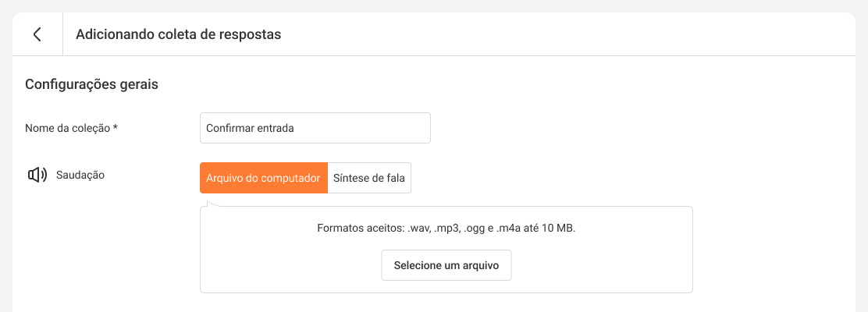
Task: Focus the Nome da coleção input field
Action: pyautogui.click(x=315, y=128)
